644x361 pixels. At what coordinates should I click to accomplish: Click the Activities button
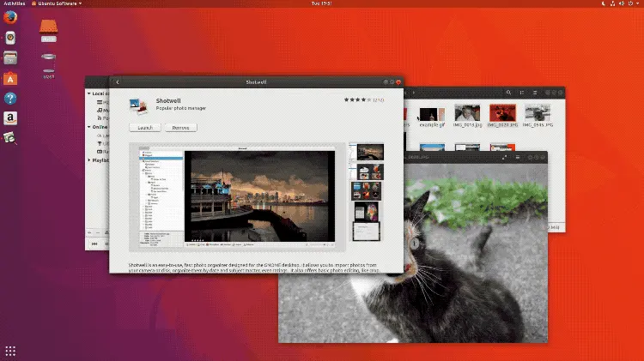[14, 3]
